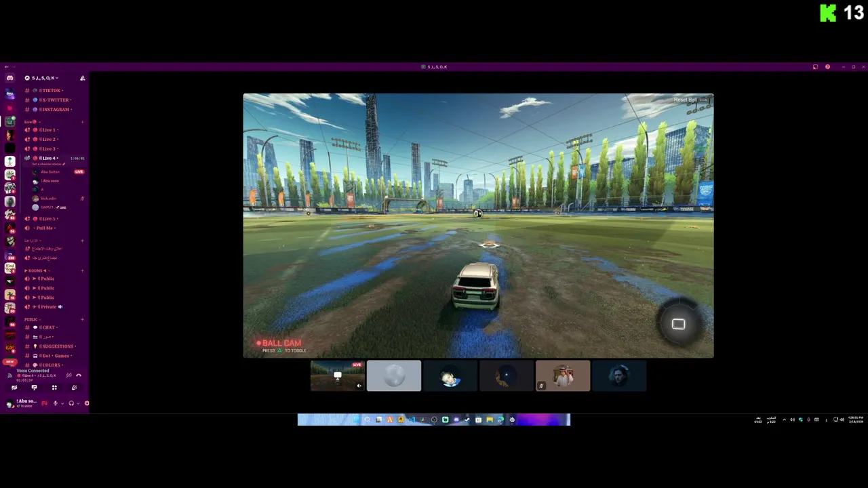Open headphone output options dropdown arrow
The image size is (868, 488).
78,403
